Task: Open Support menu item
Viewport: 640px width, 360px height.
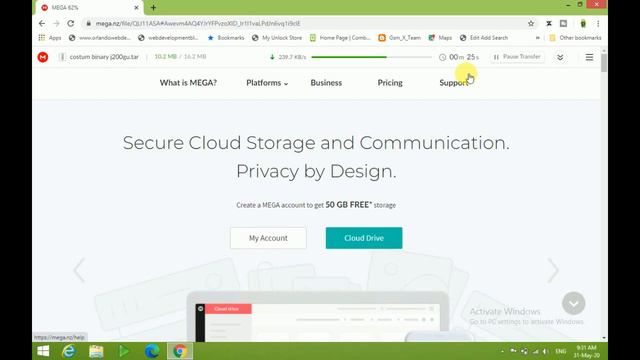Action: click(x=453, y=83)
